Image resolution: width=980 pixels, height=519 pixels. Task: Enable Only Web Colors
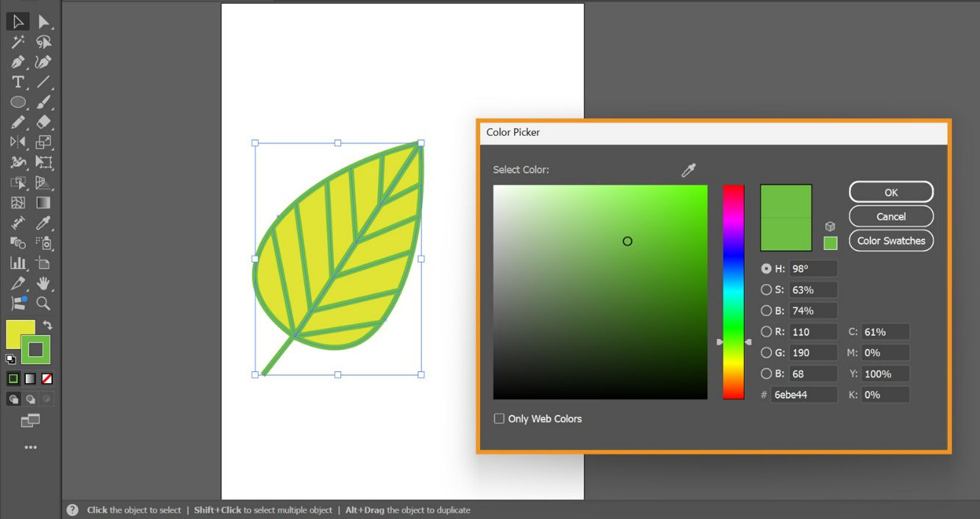tap(499, 418)
